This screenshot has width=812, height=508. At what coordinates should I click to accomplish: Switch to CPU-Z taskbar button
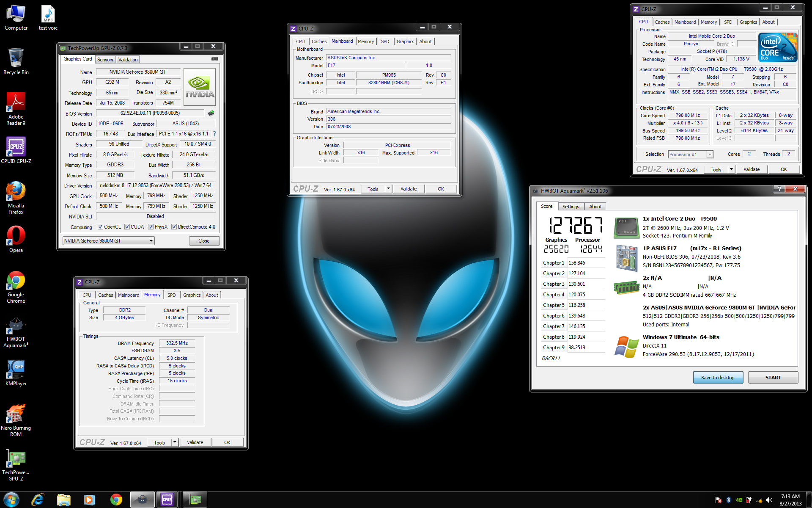pyautogui.click(x=167, y=500)
